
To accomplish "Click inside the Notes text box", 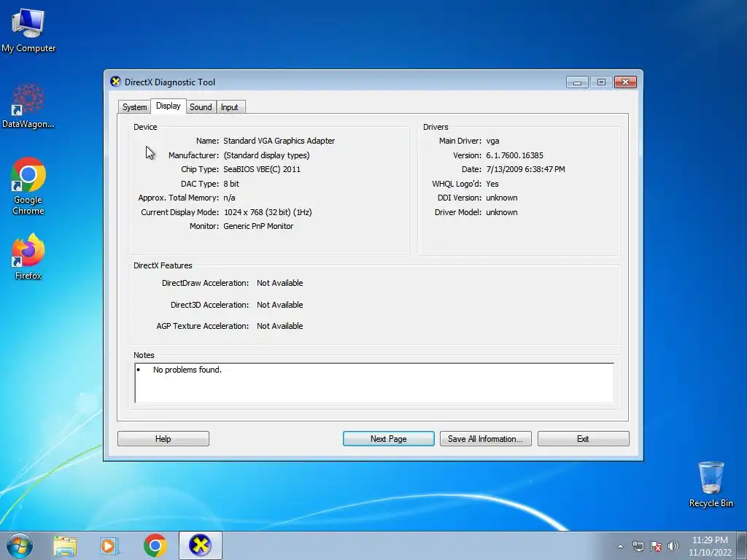I will pos(374,383).
